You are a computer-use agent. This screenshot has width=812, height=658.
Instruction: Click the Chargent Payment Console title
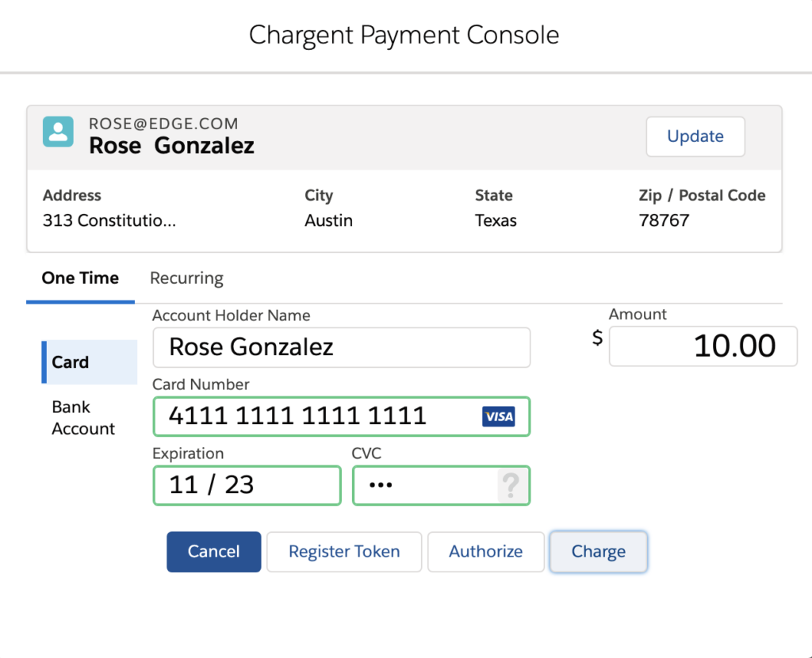tap(404, 35)
